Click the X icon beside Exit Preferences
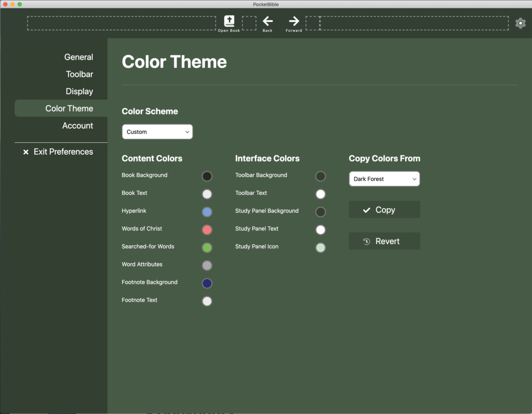 pos(26,152)
